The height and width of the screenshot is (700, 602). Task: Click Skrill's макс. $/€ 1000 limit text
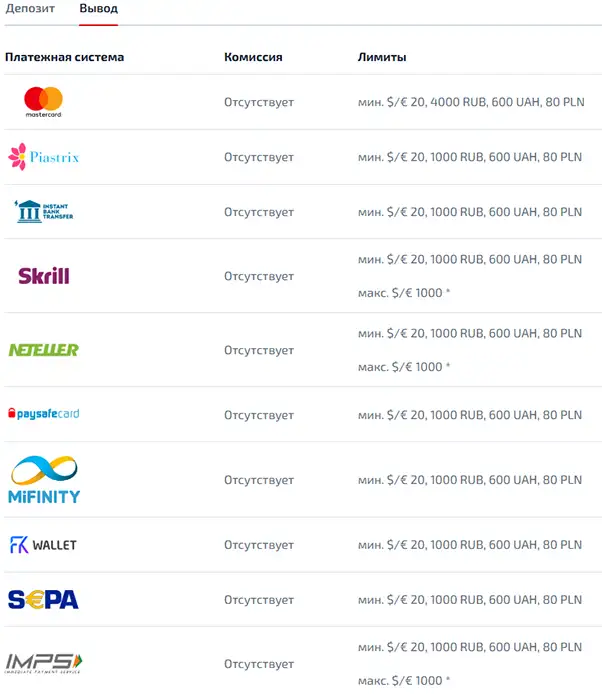(404, 293)
